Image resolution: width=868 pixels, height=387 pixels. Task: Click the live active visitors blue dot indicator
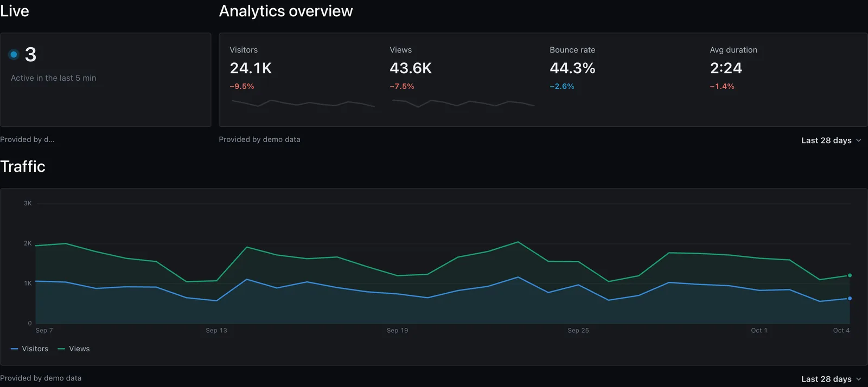pyautogui.click(x=14, y=54)
